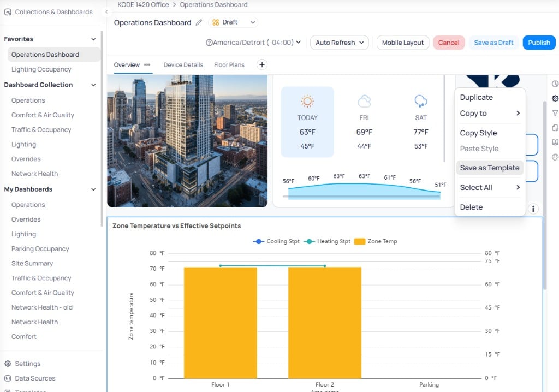The image size is (559, 392).
Task: Open the filter funnel panel icon
Action: pos(555,113)
